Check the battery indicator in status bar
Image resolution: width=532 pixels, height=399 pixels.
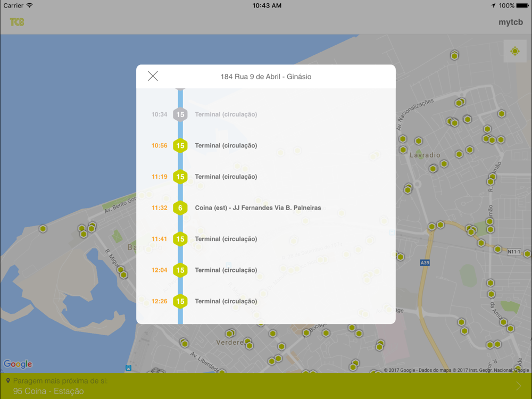[522, 5]
